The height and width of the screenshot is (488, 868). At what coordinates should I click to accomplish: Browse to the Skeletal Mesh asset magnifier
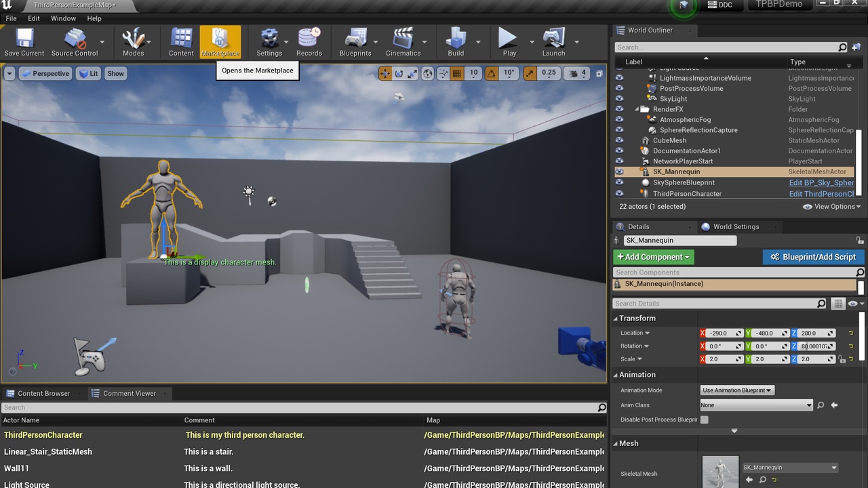[x=763, y=480]
